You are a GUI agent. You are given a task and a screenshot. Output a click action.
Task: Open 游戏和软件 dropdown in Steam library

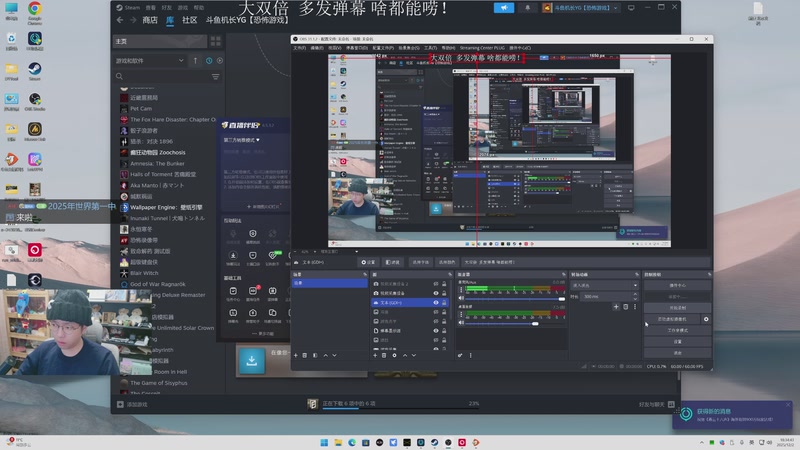(149, 61)
